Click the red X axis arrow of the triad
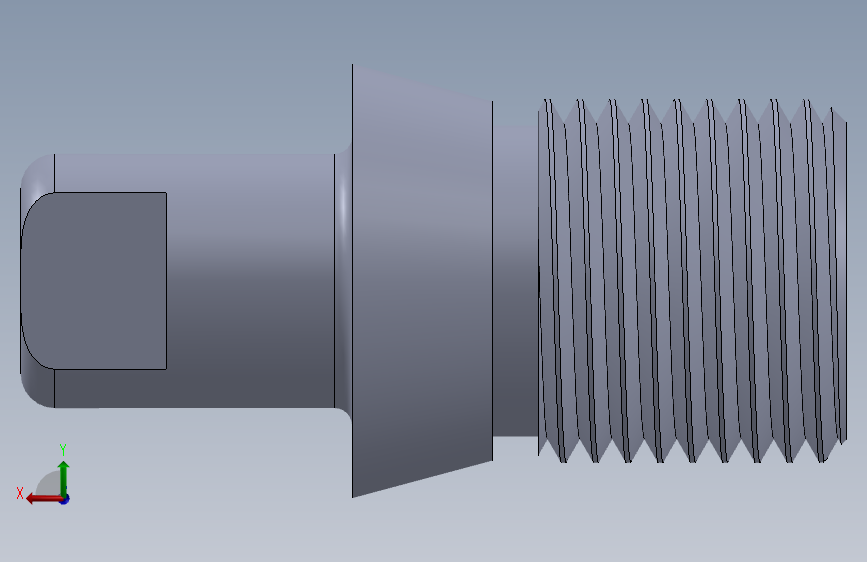The image size is (867, 562). point(44,499)
